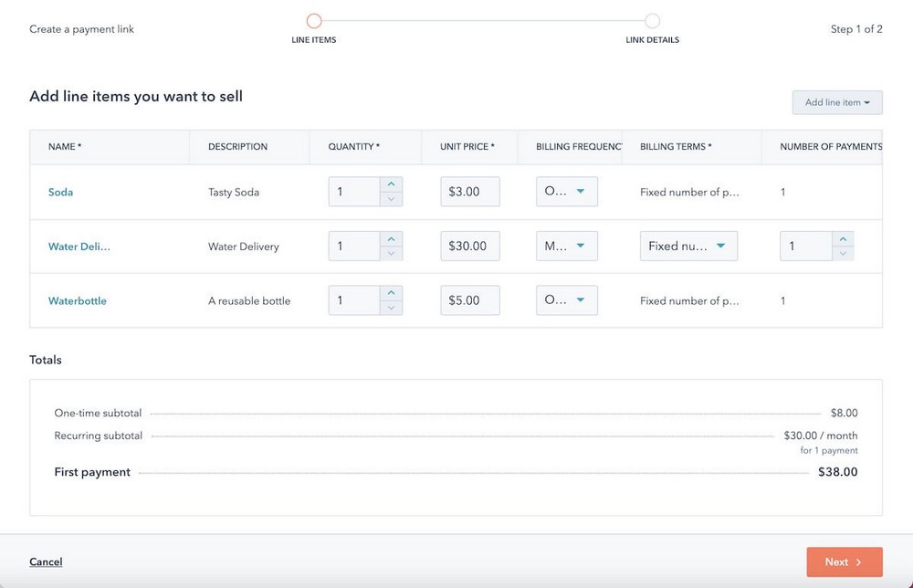Edit the Water Delivery unit price $30.00

point(470,247)
